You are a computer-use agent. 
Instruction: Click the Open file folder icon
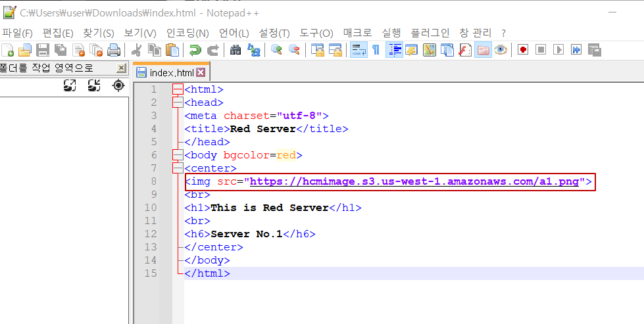pyautogui.click(x=25, y=50)
